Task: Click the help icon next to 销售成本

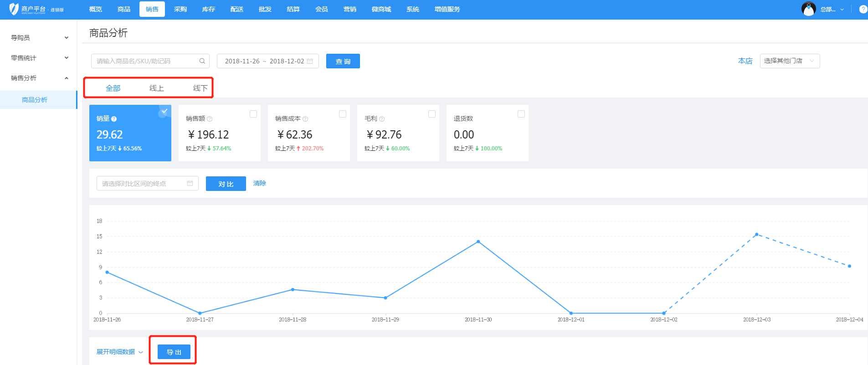Action: [x=305, y=119]
